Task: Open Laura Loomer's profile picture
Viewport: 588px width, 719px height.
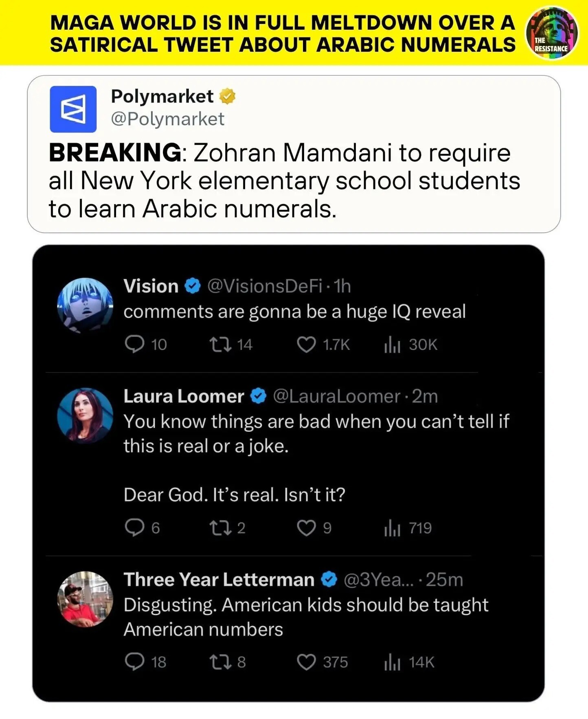Action: pos(85,415)
